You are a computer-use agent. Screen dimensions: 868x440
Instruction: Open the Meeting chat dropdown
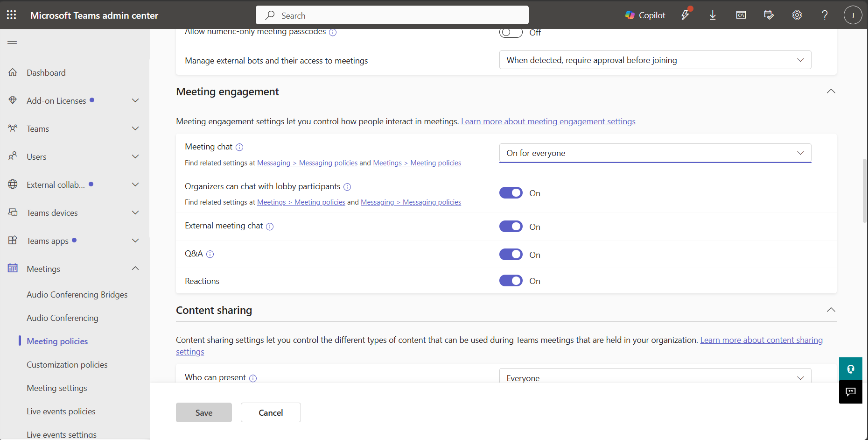(655, 153)
